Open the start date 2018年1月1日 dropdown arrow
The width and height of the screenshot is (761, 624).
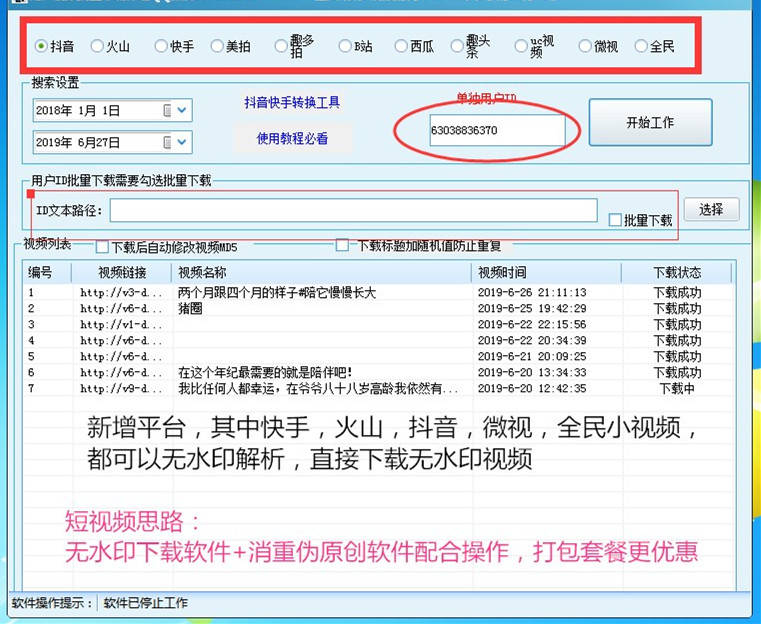(182, 110)
